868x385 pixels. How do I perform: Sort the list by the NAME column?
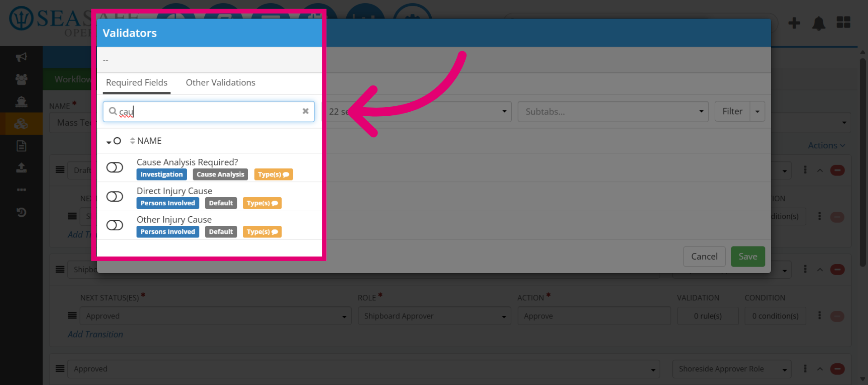coord(146,141)
